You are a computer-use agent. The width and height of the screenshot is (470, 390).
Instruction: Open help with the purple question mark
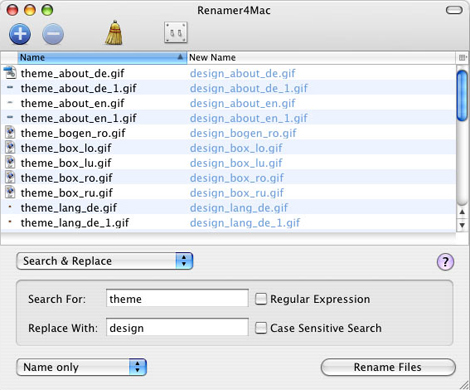[x=445, y=262]
